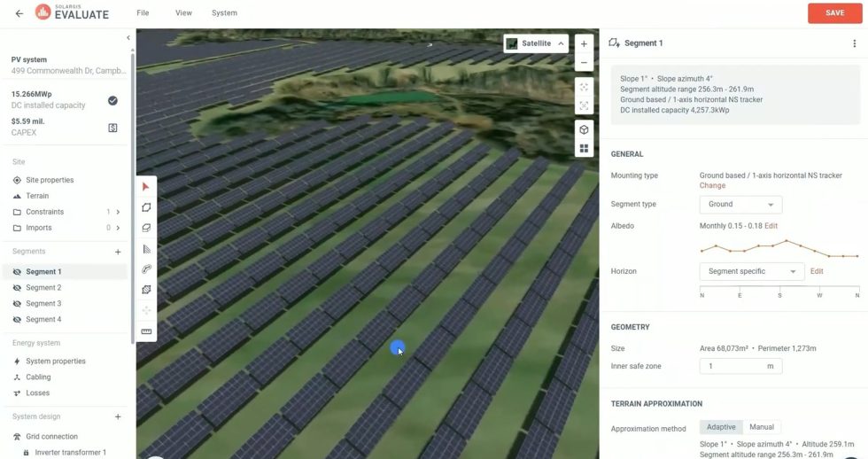The width and height of the screenshot is (868, 459).
Task: Open the Terrain item
Action: [37, 196]
